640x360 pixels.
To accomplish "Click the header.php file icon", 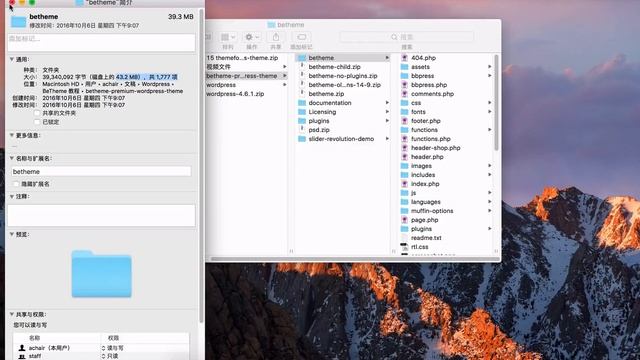I will 404,157.
